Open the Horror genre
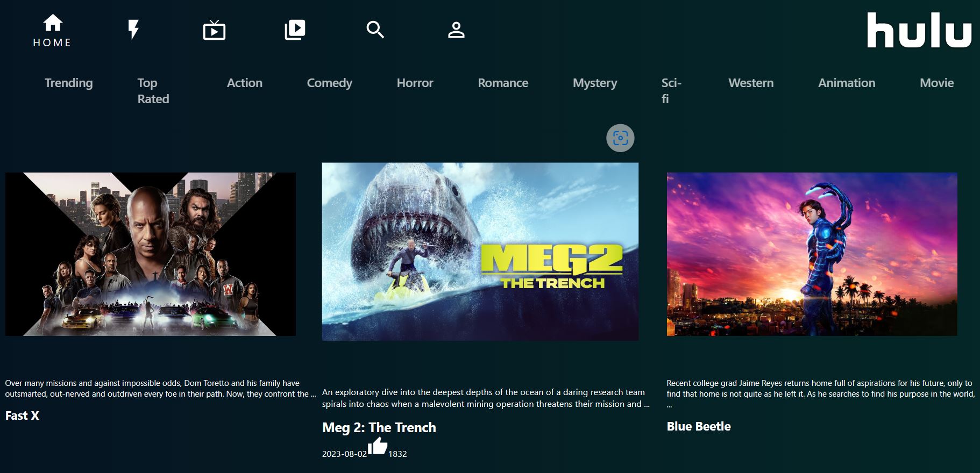The image size is (980, 473). 415,83
